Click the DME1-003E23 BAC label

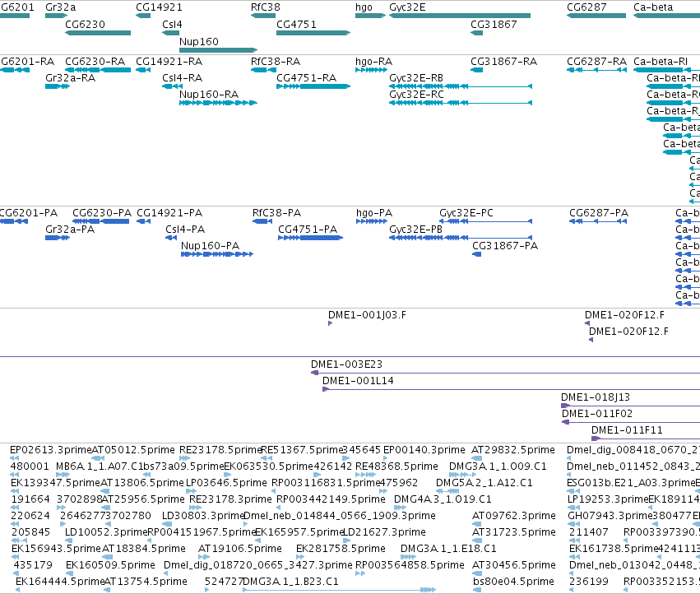[x=347, y=364]
